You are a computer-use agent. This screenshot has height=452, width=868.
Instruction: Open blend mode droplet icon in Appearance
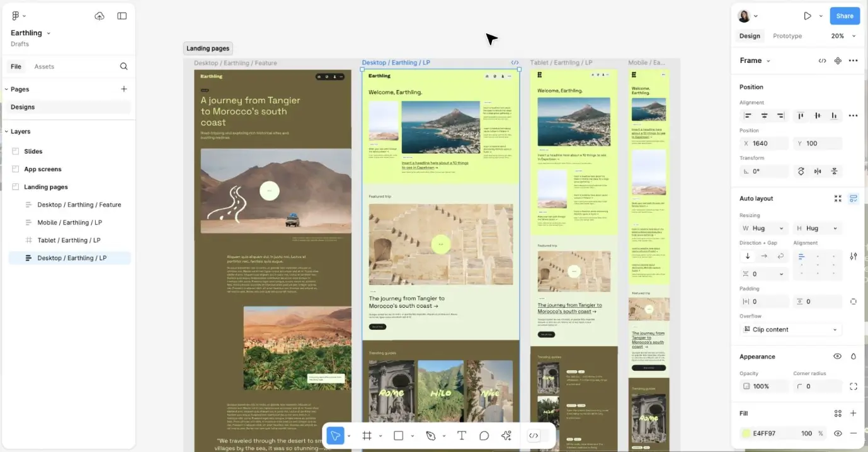[854, 356]
